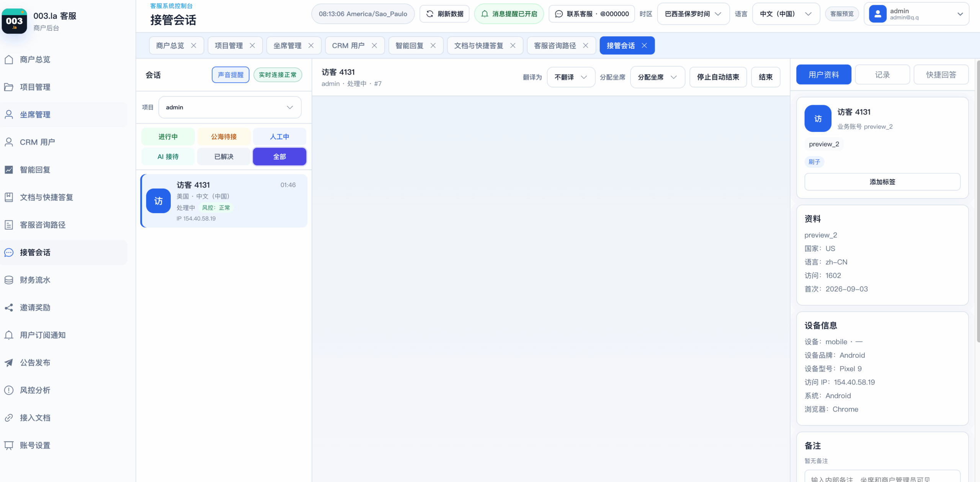Switch to the 快捷回答 tab
Screen dimensions: 980x482
click(941, 75)
